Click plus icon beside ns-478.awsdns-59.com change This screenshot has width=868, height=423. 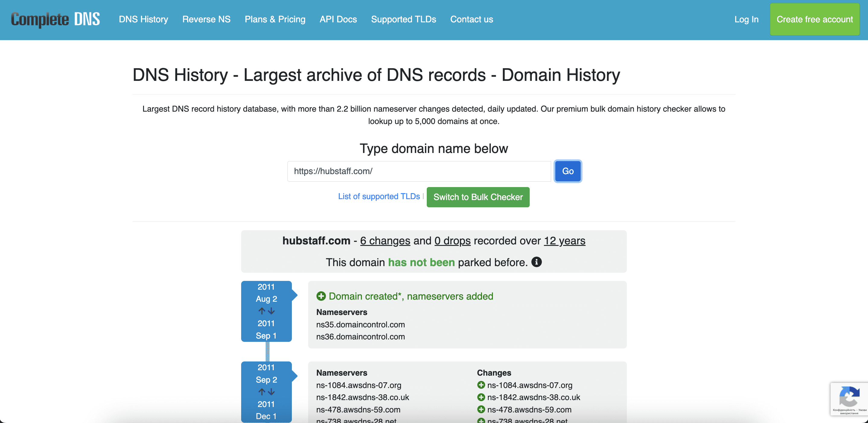[x=481, y=409]
